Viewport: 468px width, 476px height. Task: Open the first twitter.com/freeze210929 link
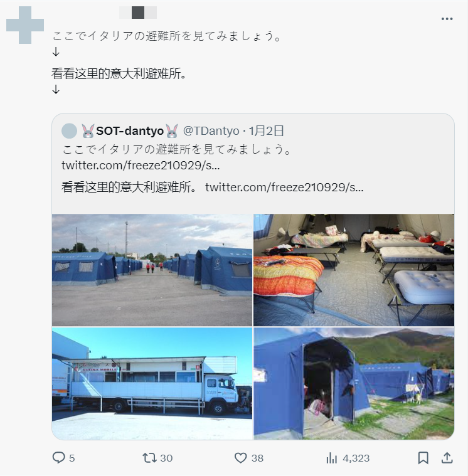tap(141, 166)
